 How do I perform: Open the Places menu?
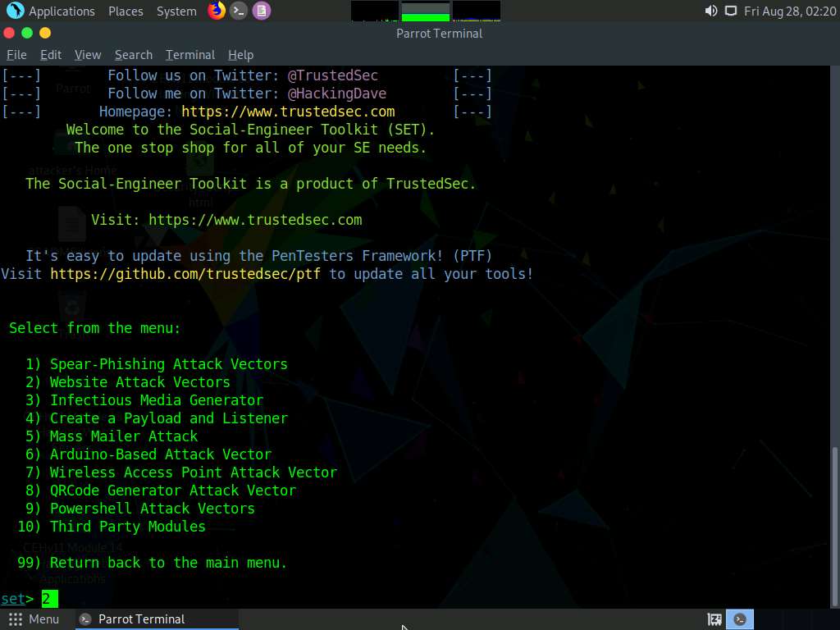point(125,11)
